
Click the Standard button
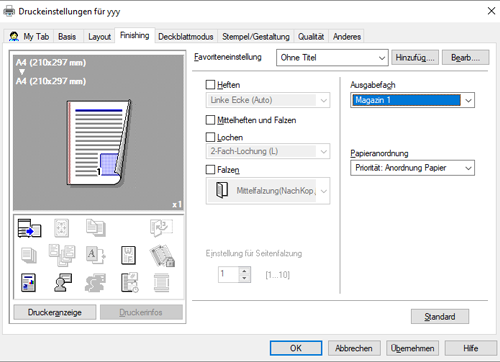point(440,316)
